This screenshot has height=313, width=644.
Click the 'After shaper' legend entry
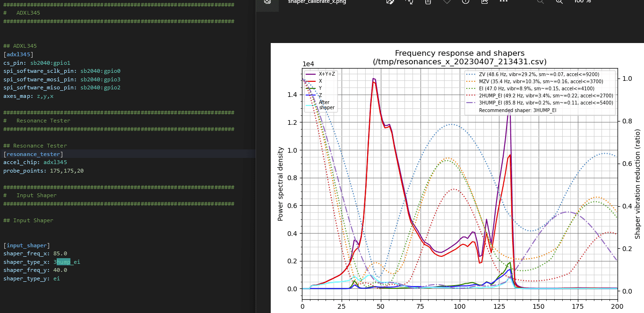(x=320, y=104)
